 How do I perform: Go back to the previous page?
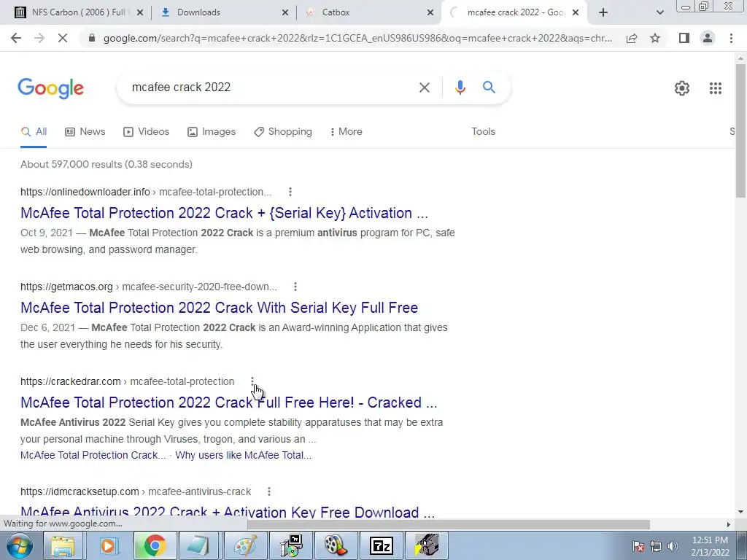pos(16,38)
